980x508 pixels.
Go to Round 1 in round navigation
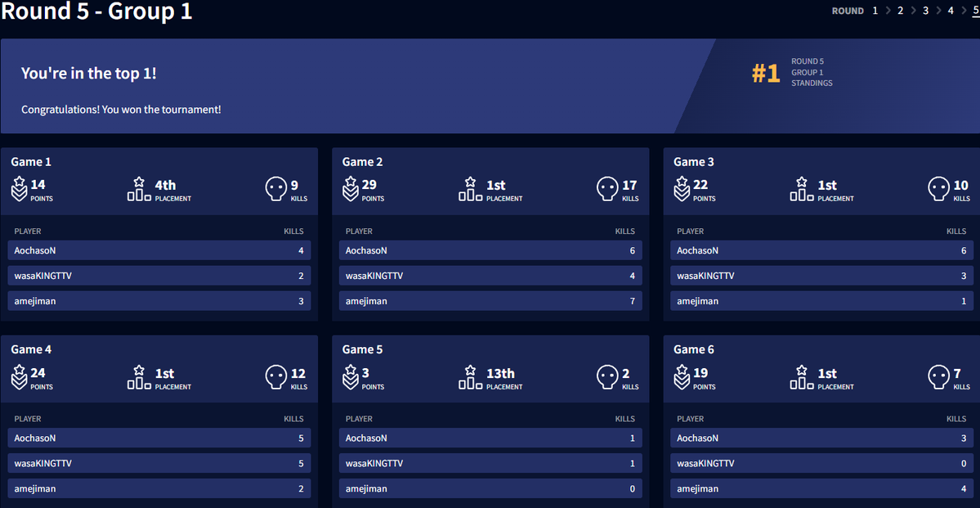click(875, 11)
